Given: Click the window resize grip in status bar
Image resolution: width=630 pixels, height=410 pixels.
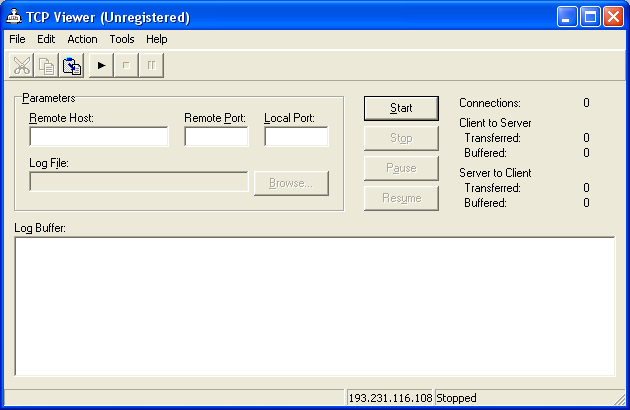Looking at the screenshot, I should tap(620, 399).
